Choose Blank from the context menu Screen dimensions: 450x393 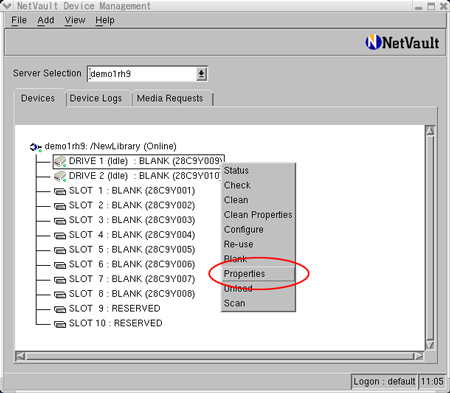point(258,259)
